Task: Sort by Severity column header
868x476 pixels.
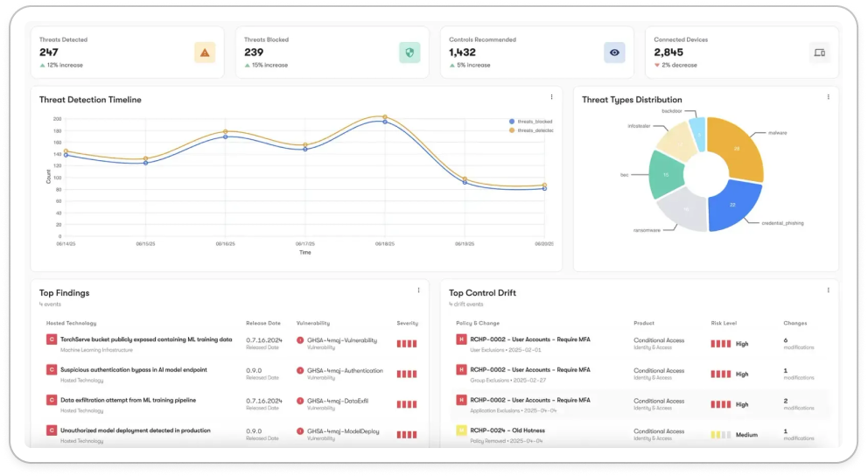Action: (x=407, y=323)
